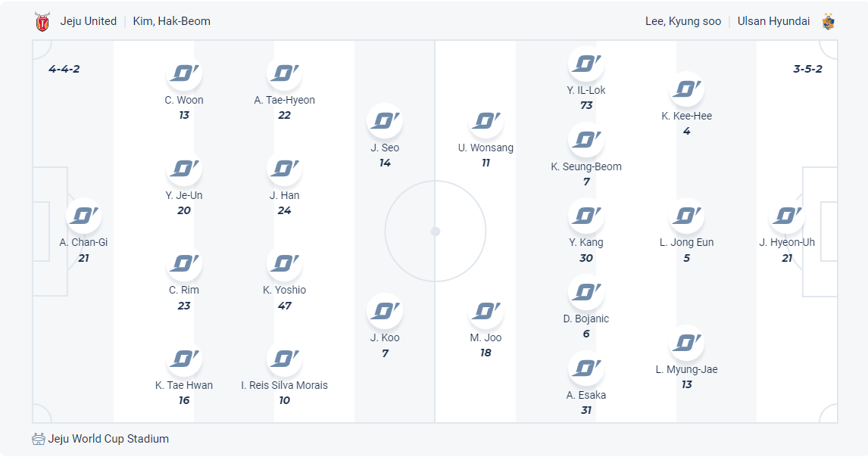Click player icon above D. Bojanic
The width and height of the screenshot is (868, 457).
[585, 292]
